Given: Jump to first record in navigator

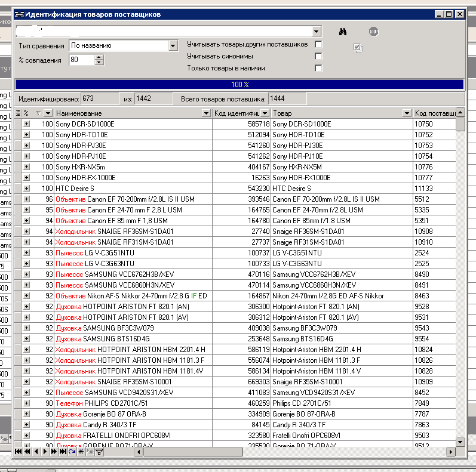Looking at the screenshot, I should 19,452.
